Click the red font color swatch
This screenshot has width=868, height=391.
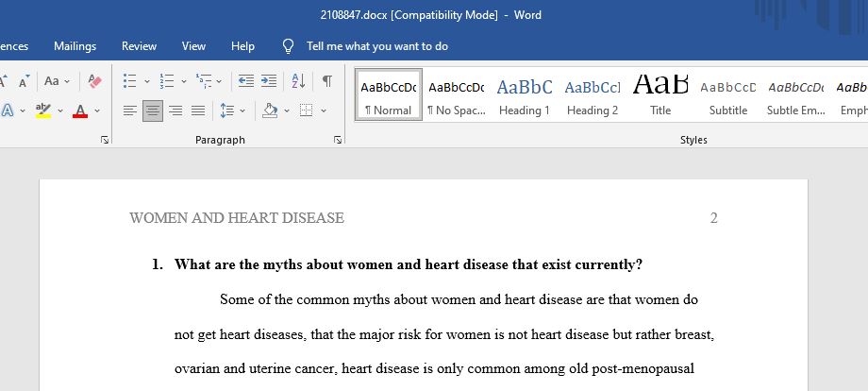click(x=80, y=111)
